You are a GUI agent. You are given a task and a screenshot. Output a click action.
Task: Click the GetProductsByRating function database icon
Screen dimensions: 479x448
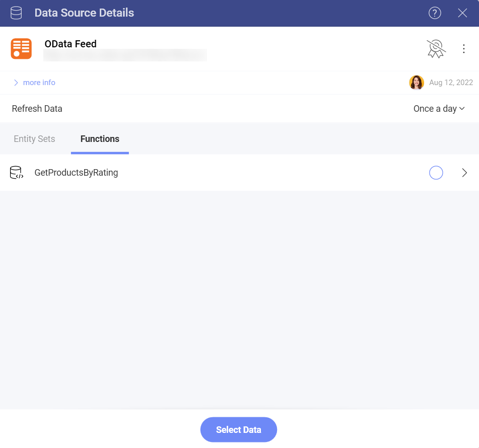click(17, 172)
